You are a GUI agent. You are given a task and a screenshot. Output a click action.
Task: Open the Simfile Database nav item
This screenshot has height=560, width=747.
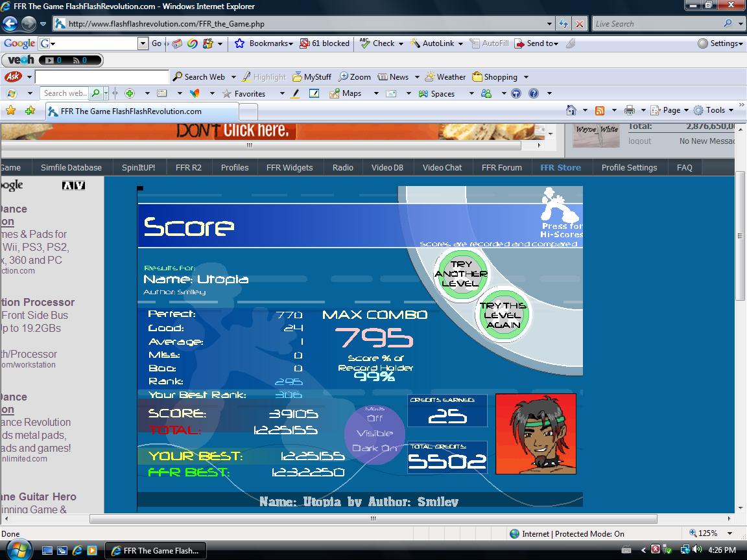click(71, 168)
